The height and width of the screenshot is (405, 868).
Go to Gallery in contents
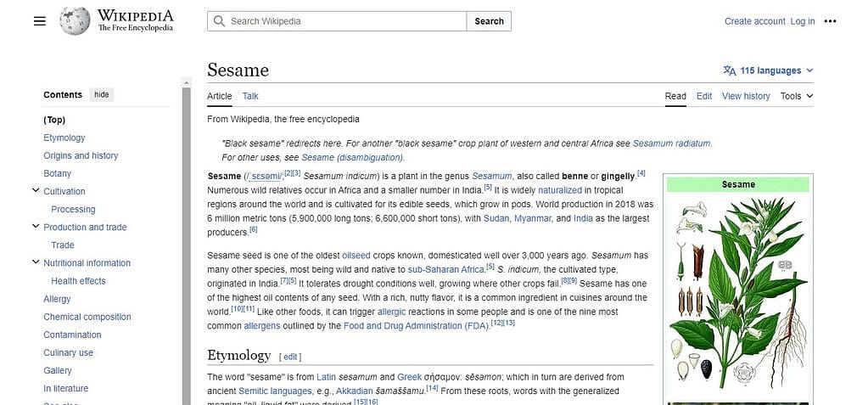(58, 371)
